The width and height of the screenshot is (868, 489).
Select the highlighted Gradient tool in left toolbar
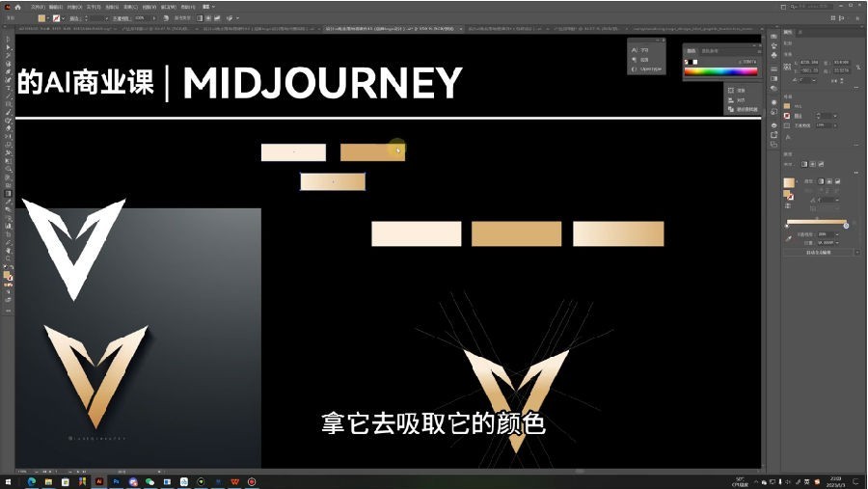tap(7, 193)
